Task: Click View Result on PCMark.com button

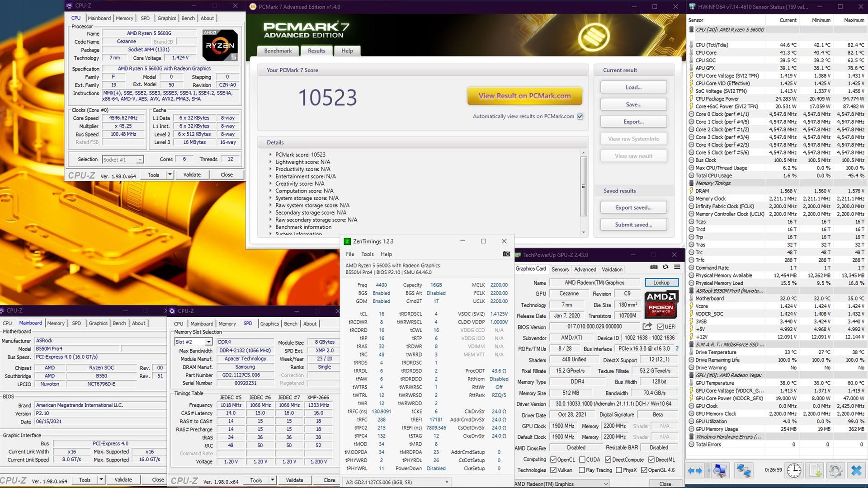Action: click(x=524, y=96)
